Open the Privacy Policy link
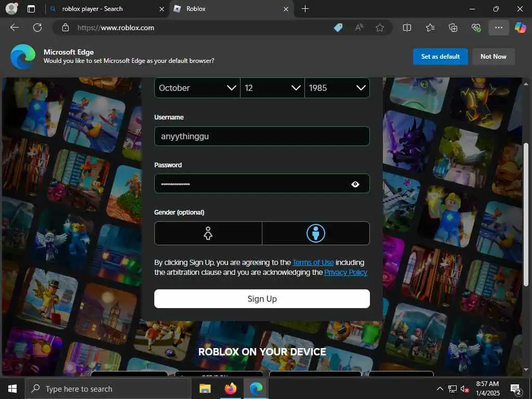532x399 pixels. coord(345,272)
